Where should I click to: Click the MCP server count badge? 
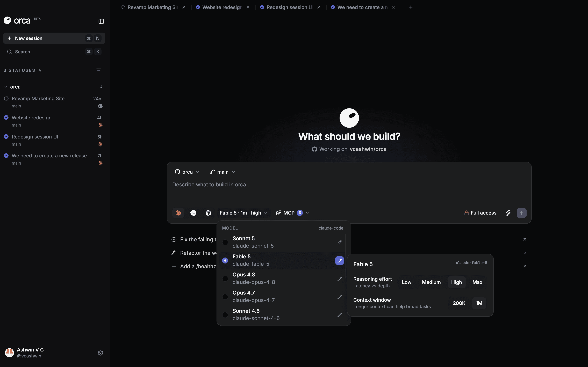click(300, 213)
